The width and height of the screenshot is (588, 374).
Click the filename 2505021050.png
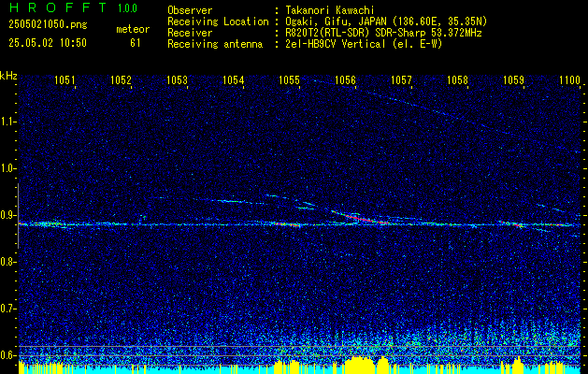pos(48,25)
